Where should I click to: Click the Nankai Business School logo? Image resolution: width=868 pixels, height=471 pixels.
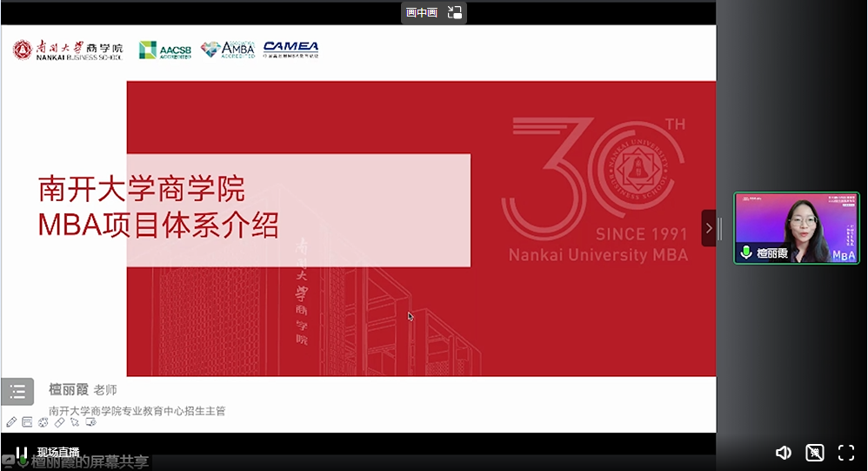tap(68, 50)
